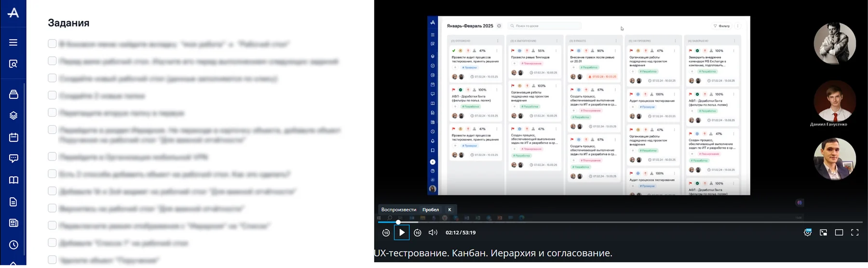Check the eighth checkbox under Задания
The height and width of the screenshot is (268, 868).
(52, 174)
